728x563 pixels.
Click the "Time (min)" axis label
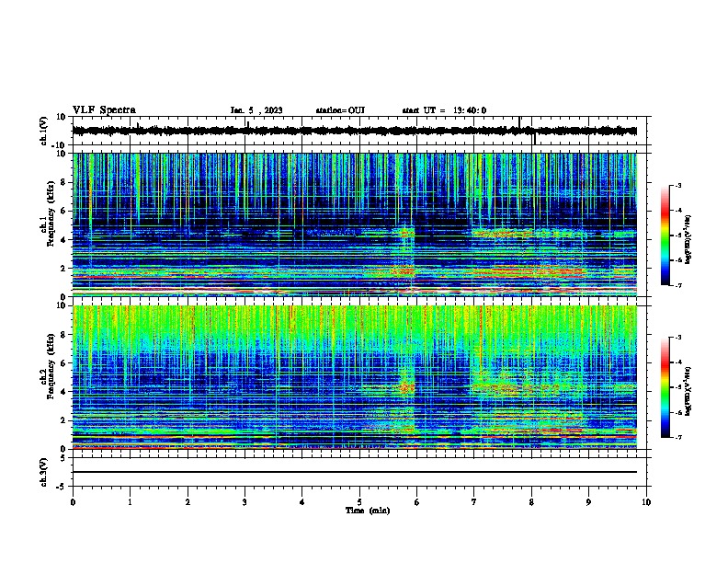pyautogui.click(x=368, y=511)
